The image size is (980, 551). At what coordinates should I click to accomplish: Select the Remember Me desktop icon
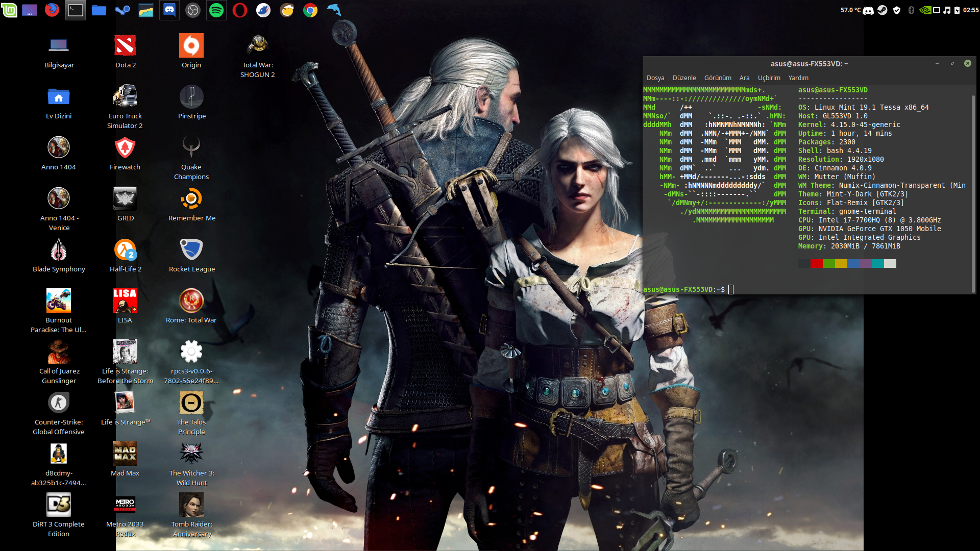(191, 204)
